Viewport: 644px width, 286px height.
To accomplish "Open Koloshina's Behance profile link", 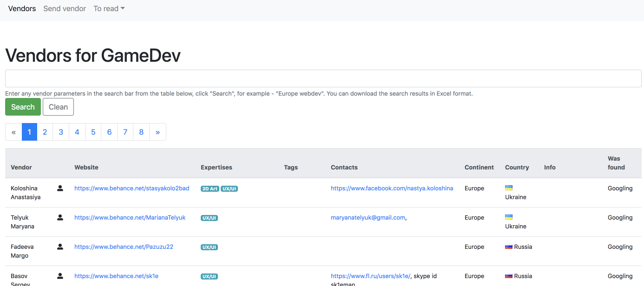I will 131,188.
